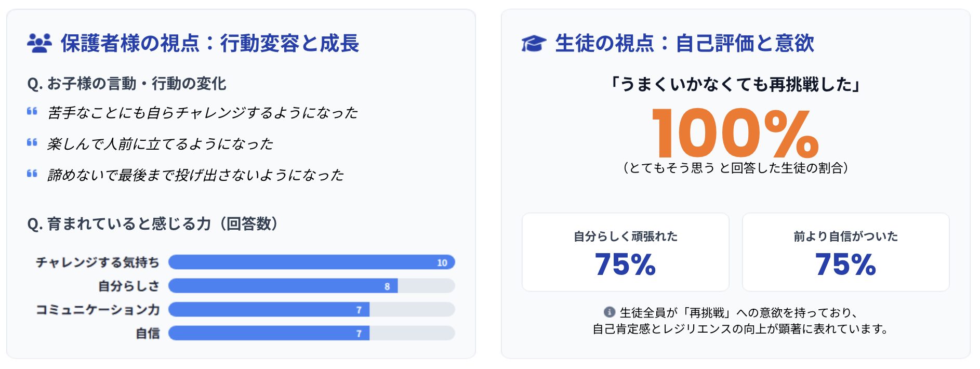
Task: Click the チャレンジする気持ち progress bar
Action: point(311,262)
